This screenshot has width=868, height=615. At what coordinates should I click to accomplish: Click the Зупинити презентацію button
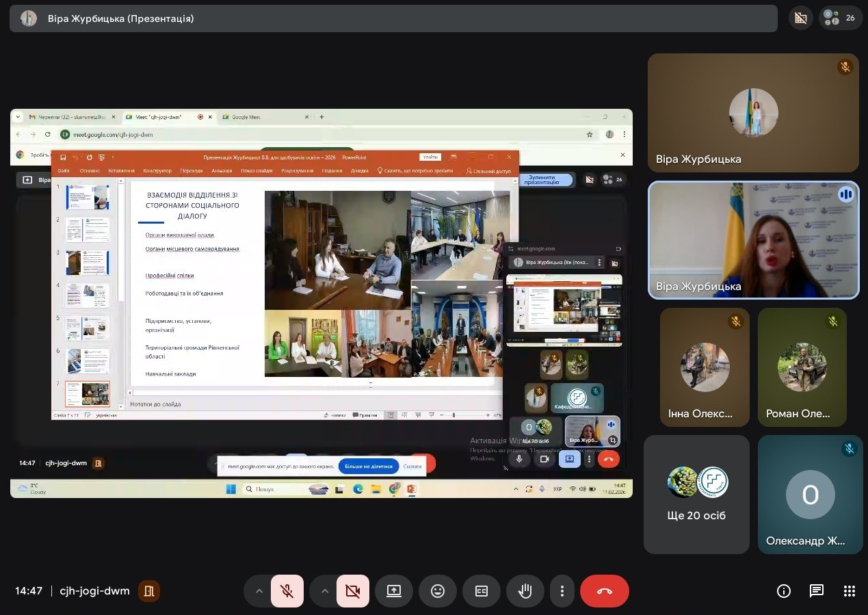(544, 180)
